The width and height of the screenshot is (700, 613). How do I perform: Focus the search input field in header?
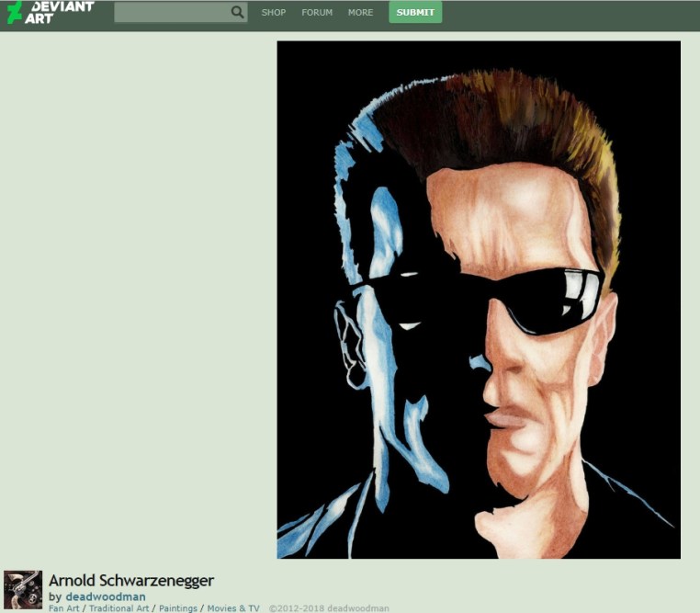point(171,12)
